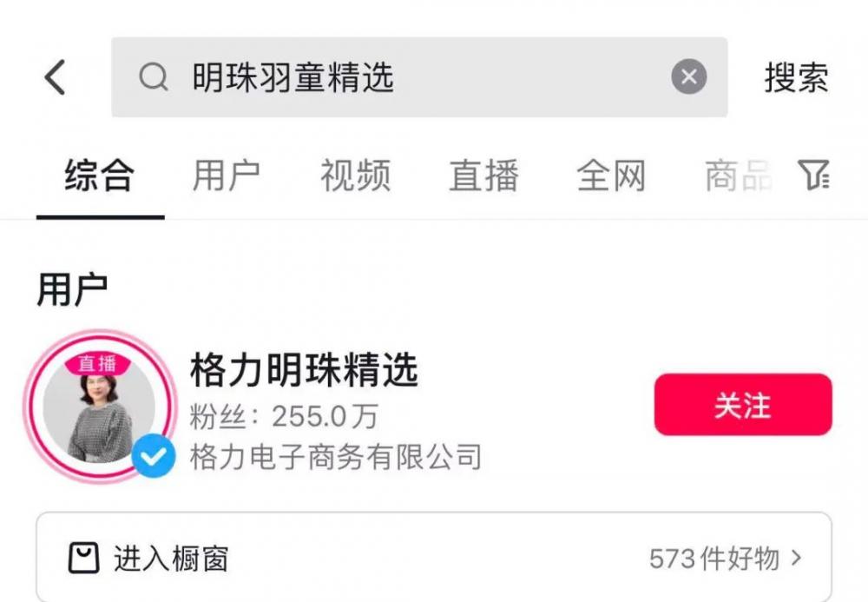This screenshot has width=868, height=602.
Task: Switch to the 用户 tab
Action: tap(227, 175)
